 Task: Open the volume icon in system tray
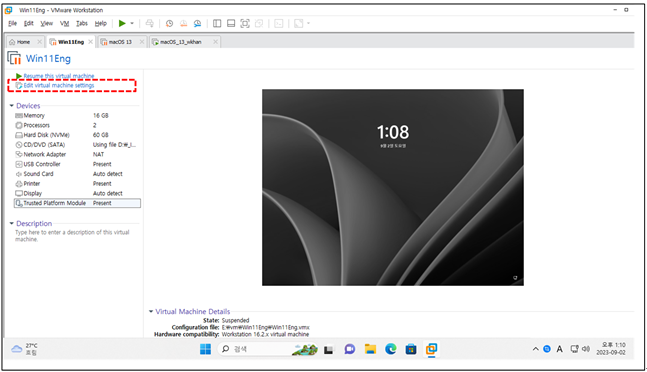(586, 349)
